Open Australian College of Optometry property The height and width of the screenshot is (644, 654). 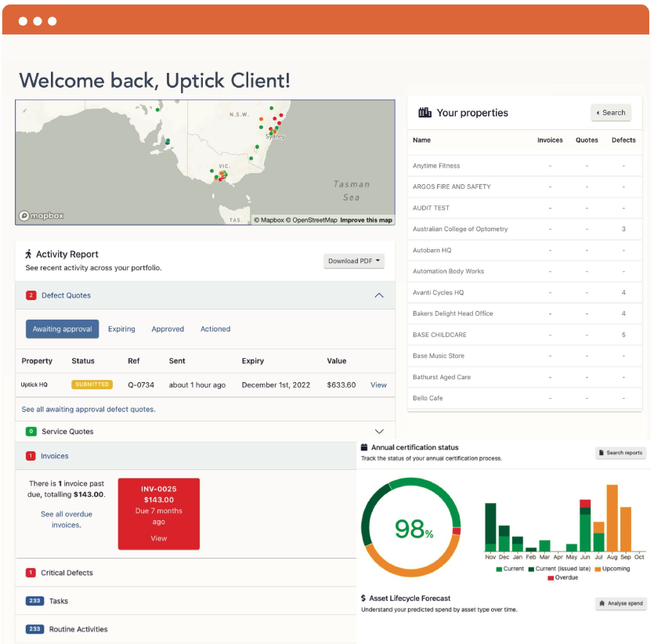click(525, 229)
